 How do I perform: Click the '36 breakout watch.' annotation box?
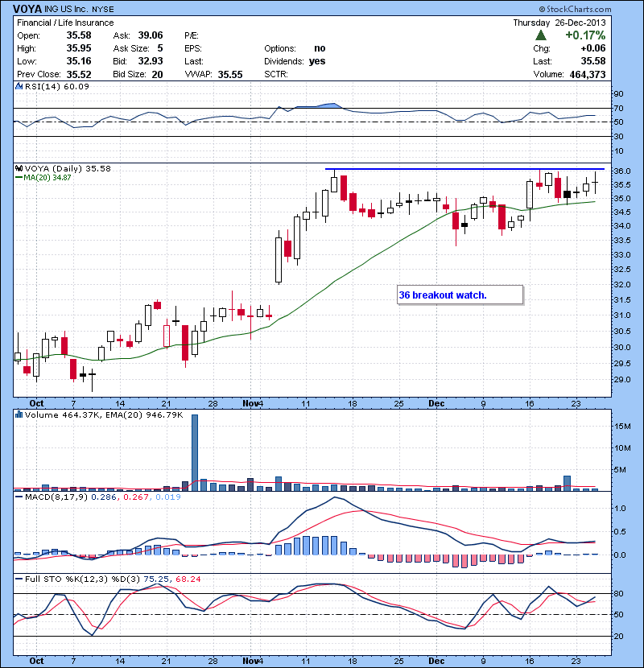coord(460,295)
